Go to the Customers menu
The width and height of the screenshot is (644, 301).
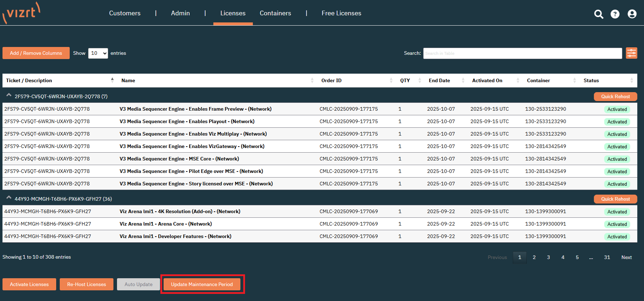(124, 13)
